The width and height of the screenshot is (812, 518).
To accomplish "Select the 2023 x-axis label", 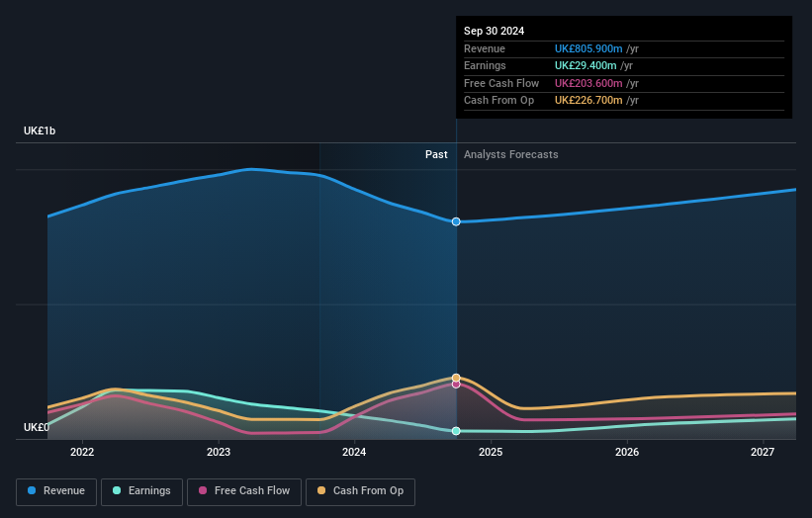I will click(x=219, y=452).
